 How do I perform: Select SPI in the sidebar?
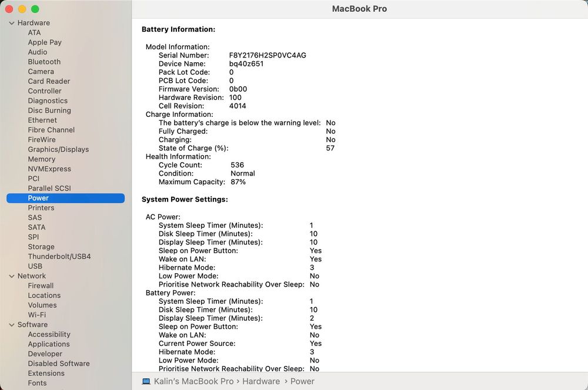coord(34,237)
